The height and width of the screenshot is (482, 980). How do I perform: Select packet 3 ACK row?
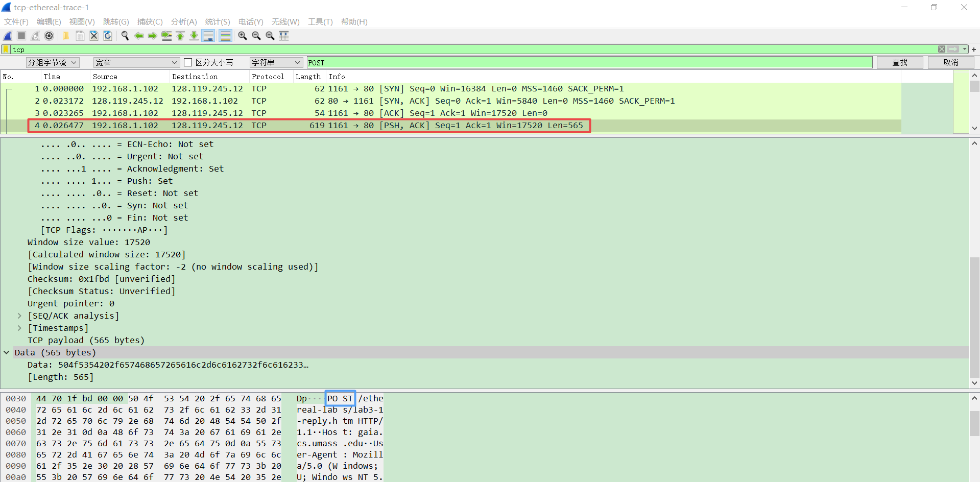(451, 113)
